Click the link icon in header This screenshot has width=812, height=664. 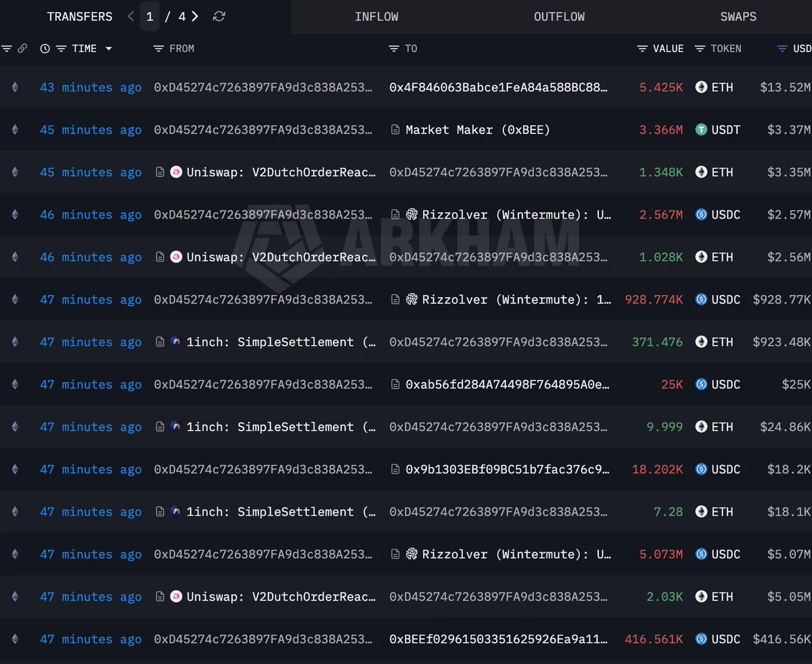click(x=22, y=49)
